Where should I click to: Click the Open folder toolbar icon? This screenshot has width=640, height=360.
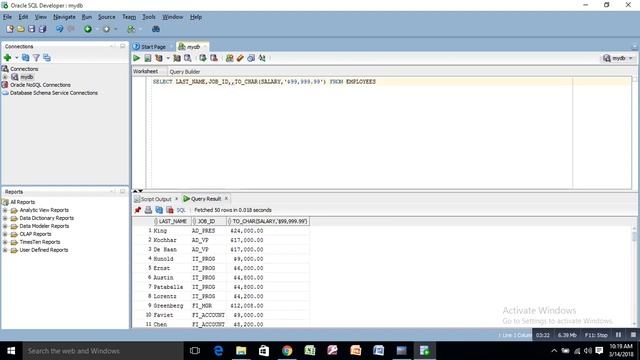pyautogui.click(x=20, y=29)
